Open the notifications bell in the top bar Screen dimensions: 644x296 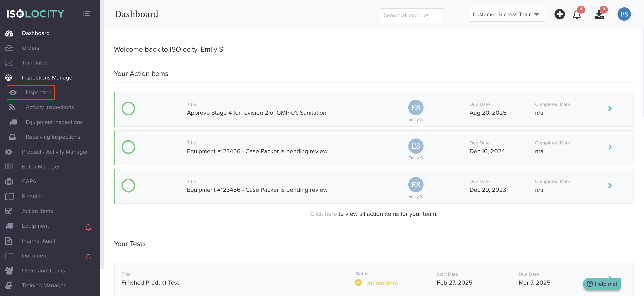click(577, 15)
